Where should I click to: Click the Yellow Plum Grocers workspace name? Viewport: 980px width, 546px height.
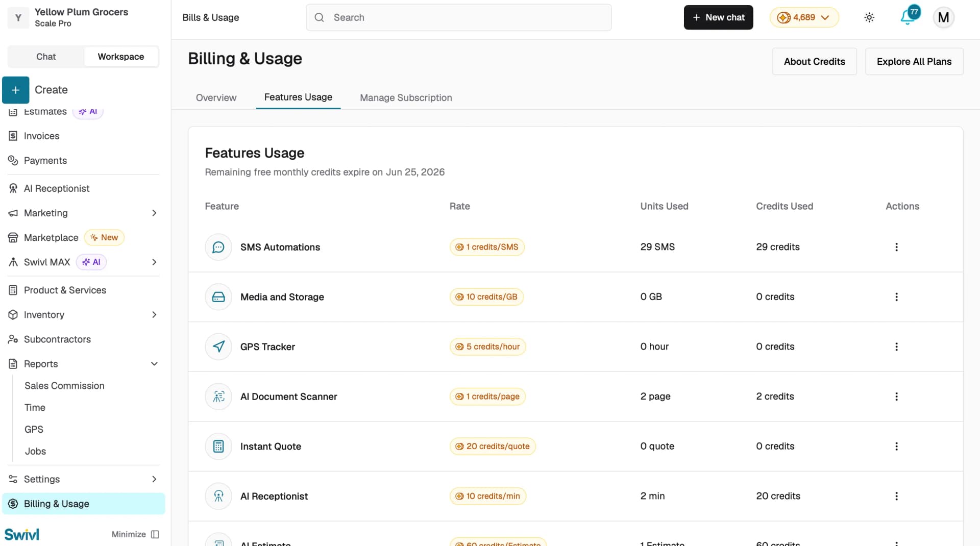(x=81, y=12)
